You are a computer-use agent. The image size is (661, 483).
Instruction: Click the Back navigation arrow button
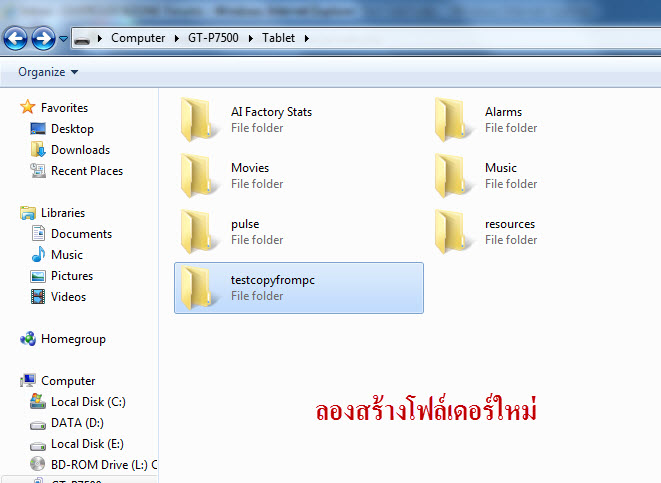pyautogui.click(x=15, y=39)
